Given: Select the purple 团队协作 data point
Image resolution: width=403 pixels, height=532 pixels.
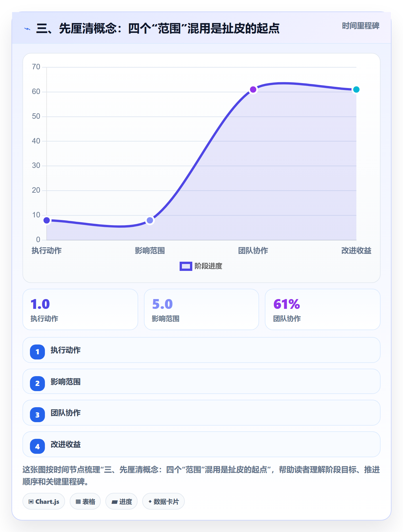Looking at the screenshot, I should [253, 90].
